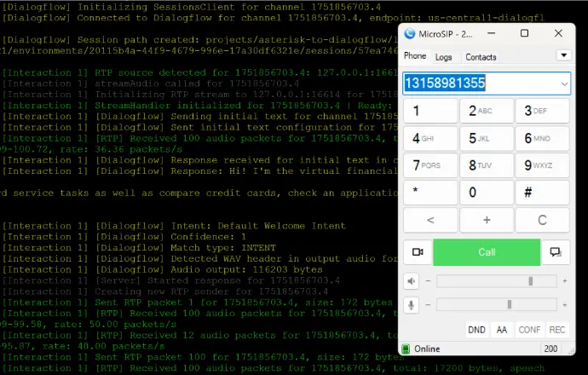Toggle AA auto-answer mode
The height and width of the screenshot is (375, 588).
click(502, 330)
